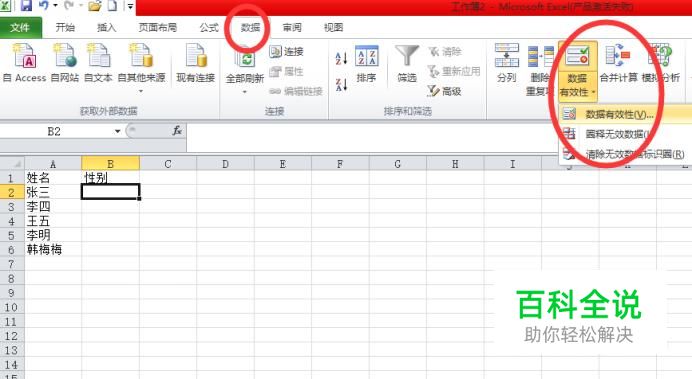The height and width of the screenshot is (379, 692).
Task: Switch to the 视图 ribbon tab
Action: (x=333, y=27)
